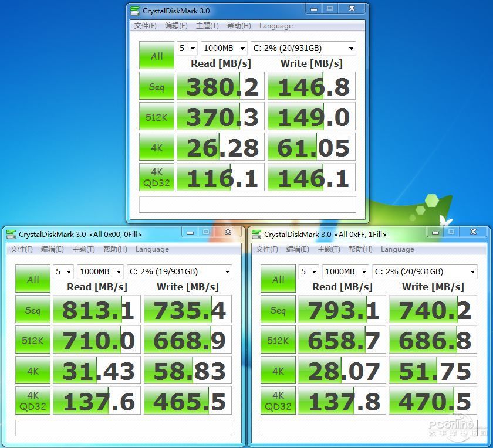The width and height of the screenshot is (493, 448).
Task: Expand the 1000MB size dropdown in 1Fill window
Action: (346, 271)
